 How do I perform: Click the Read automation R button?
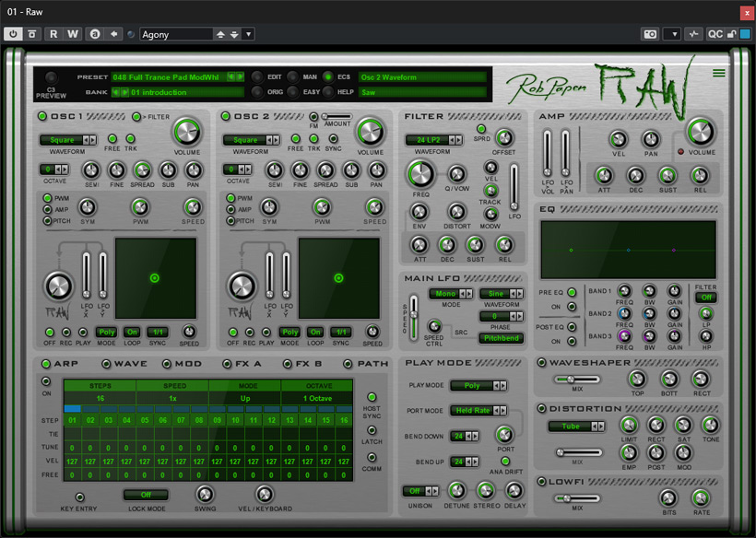pos(53,34)
